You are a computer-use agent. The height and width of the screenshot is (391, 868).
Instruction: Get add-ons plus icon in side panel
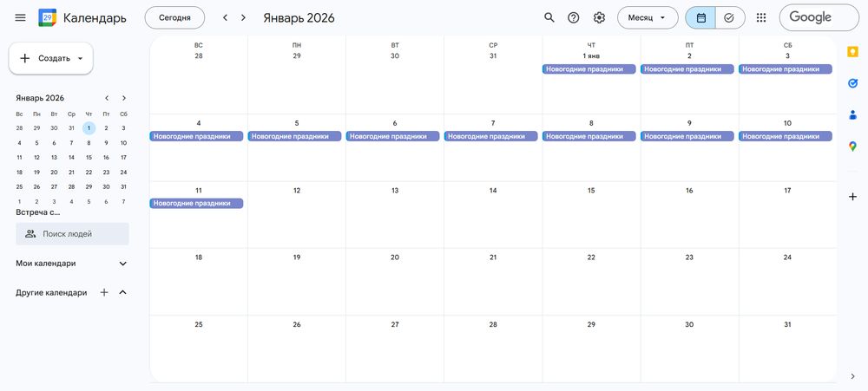pyautogui.click(x=852, y=196)
